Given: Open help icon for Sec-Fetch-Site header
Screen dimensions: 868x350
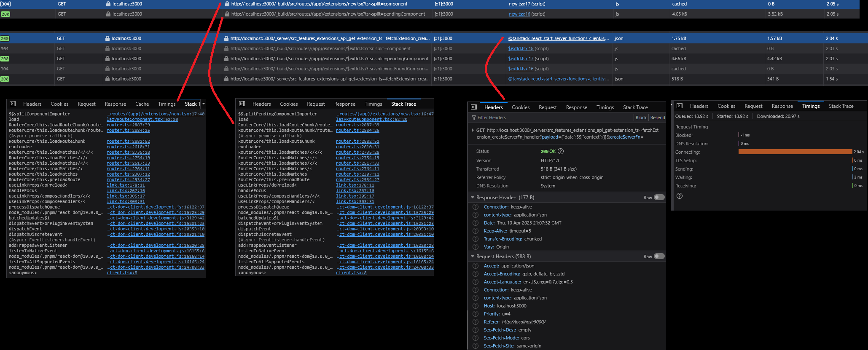Looking at the screenshot, I should point(476,346).
